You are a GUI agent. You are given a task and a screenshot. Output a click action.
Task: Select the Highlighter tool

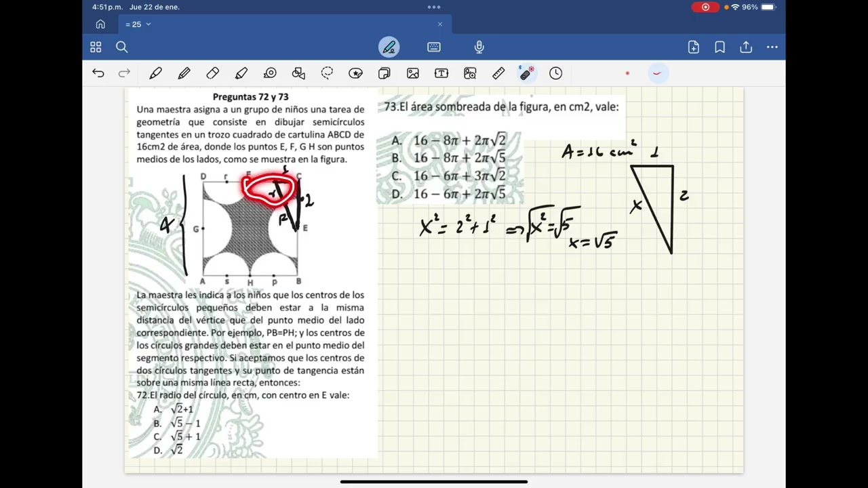point(241,73)
